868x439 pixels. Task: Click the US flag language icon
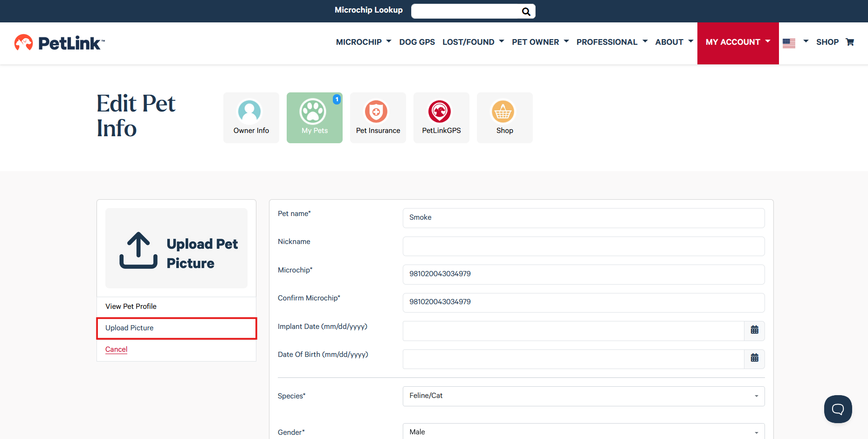tap(789, 43)
